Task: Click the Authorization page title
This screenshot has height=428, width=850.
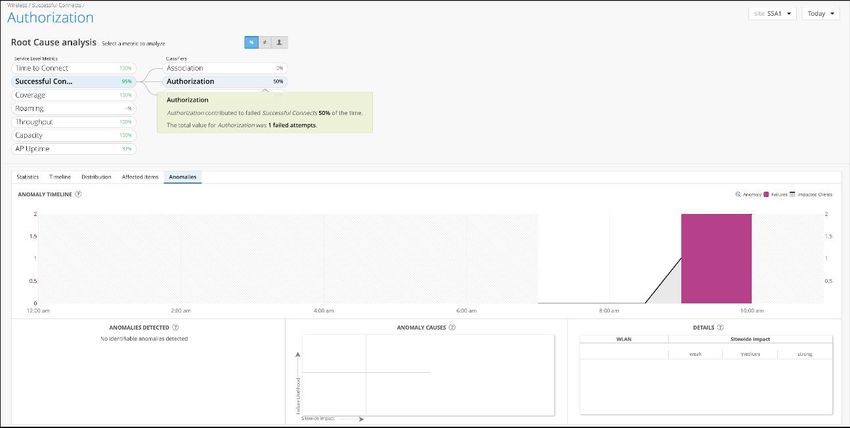Action: [x=50, y=17]
